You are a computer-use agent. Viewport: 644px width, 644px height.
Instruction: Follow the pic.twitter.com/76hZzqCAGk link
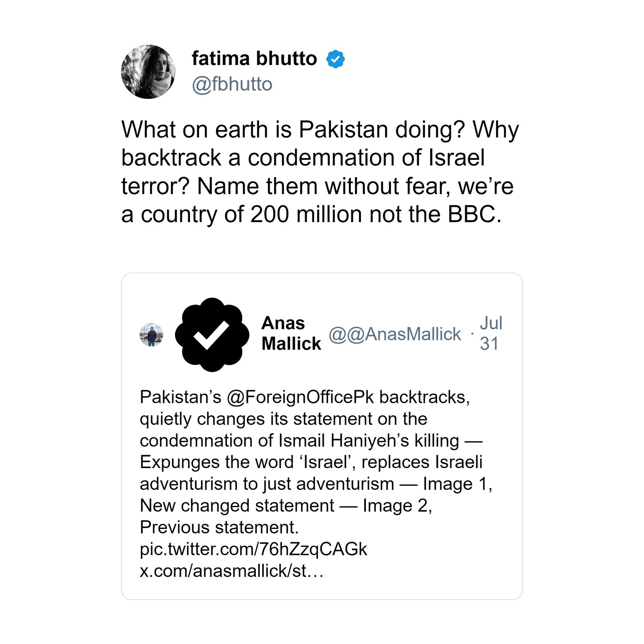pos(253,549)
